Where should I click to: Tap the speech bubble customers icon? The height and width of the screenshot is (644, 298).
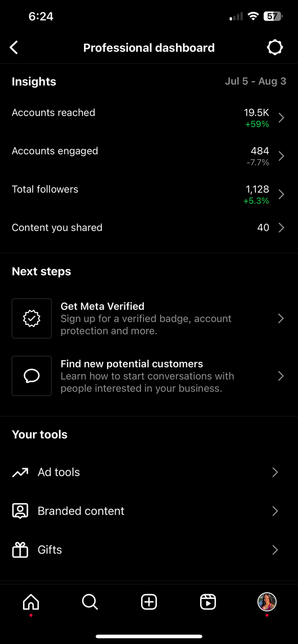tap(32, 376)
